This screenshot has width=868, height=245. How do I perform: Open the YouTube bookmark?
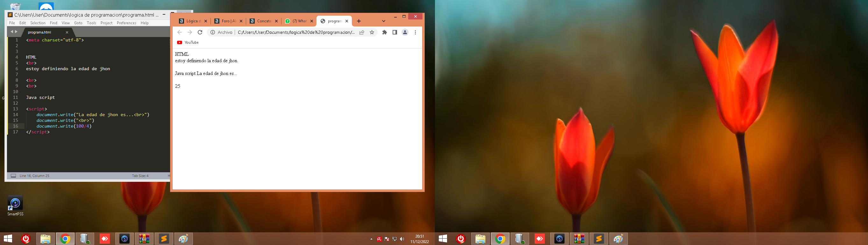click(x=188, y=42)
